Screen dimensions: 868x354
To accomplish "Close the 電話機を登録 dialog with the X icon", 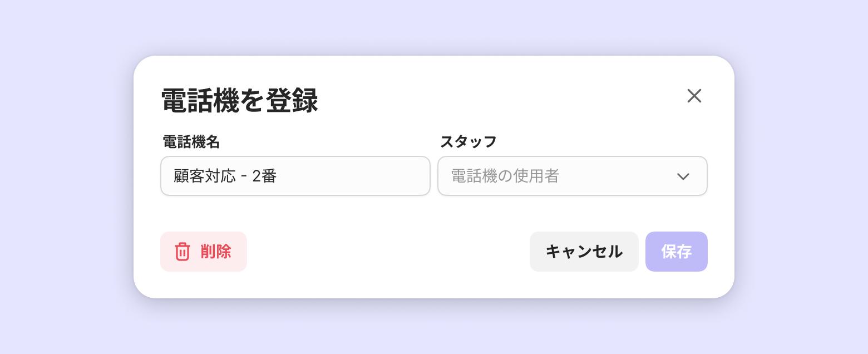I will click(694, 96).
